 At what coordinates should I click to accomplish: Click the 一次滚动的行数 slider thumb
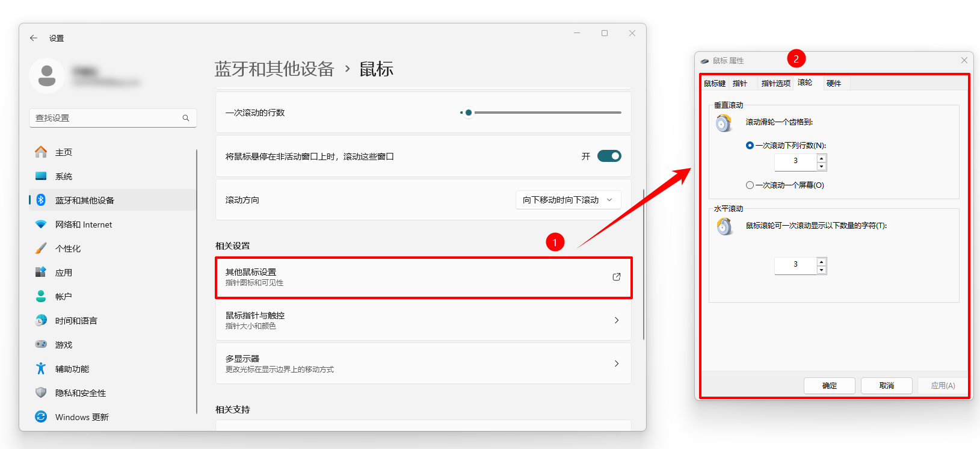point(469,113)
